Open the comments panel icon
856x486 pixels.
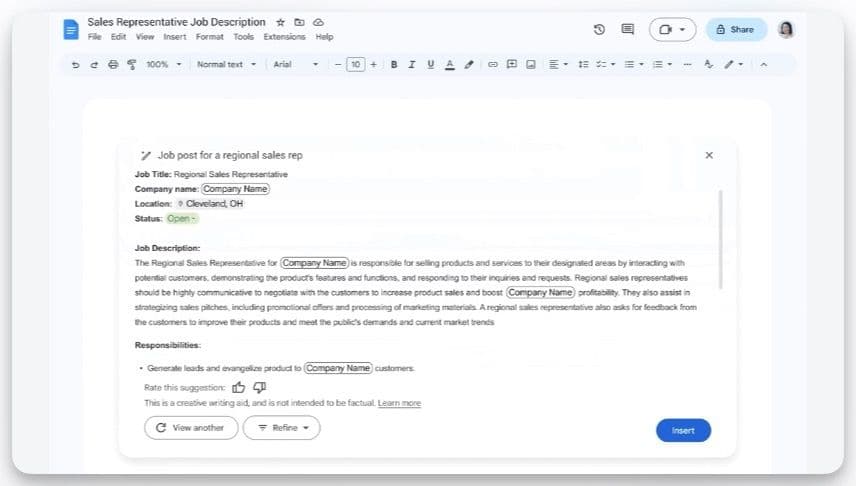628,29
